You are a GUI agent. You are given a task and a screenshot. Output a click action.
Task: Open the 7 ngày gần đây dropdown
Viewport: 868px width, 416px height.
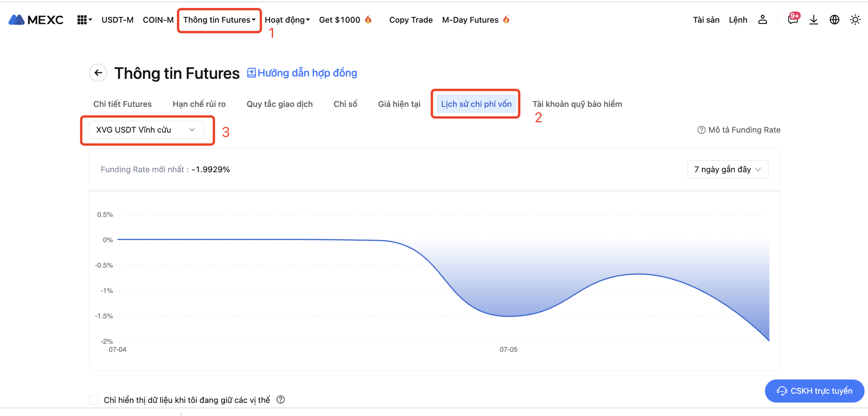[727, 170]
